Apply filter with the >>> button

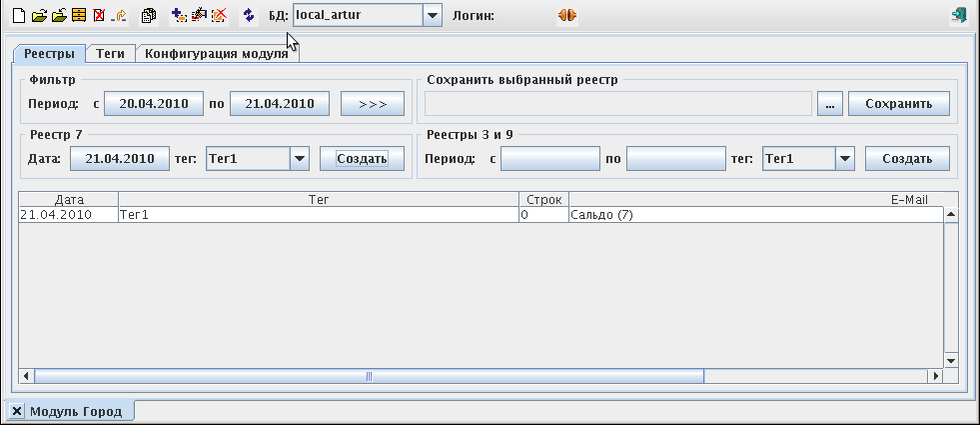[x=372, y=103]
